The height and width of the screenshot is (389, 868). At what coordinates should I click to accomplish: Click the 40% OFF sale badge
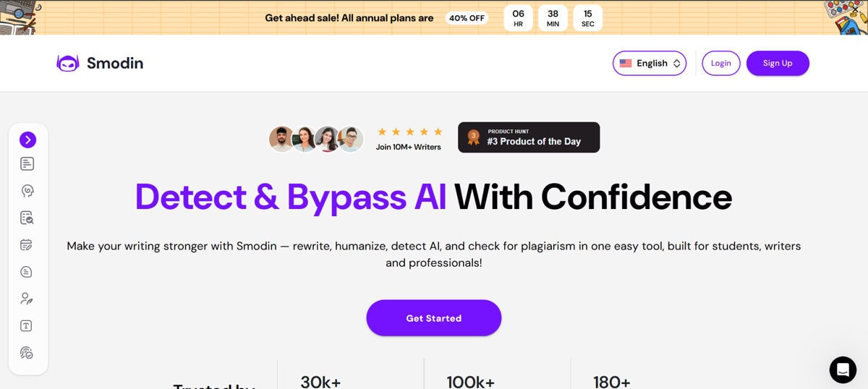[467, 18]
